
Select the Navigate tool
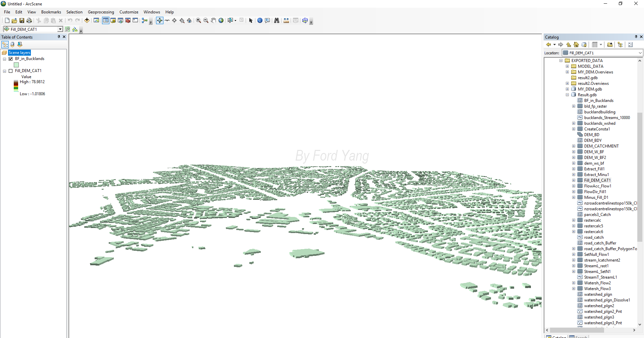160,20
